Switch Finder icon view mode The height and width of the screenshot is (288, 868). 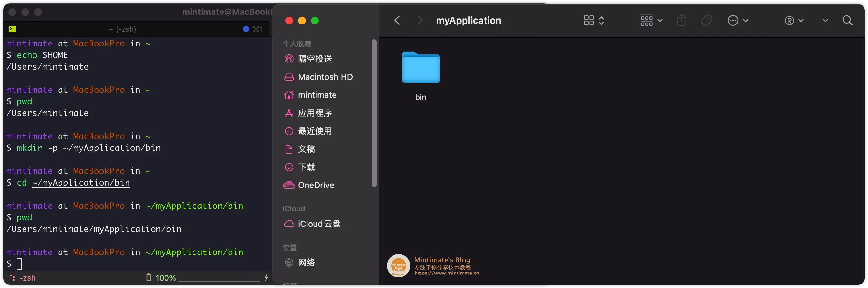pyautogui.click(x=589, y=21)
